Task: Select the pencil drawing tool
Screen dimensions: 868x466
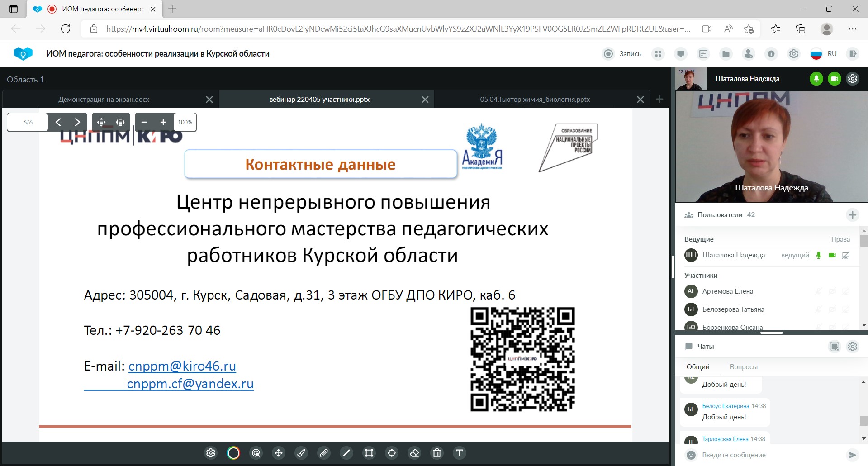Action: coord(324,453)
